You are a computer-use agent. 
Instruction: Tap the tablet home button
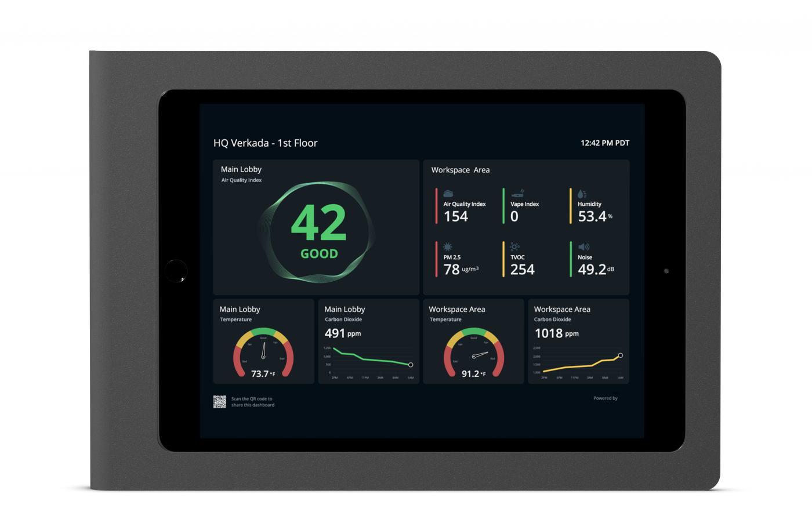pos(176,271)
